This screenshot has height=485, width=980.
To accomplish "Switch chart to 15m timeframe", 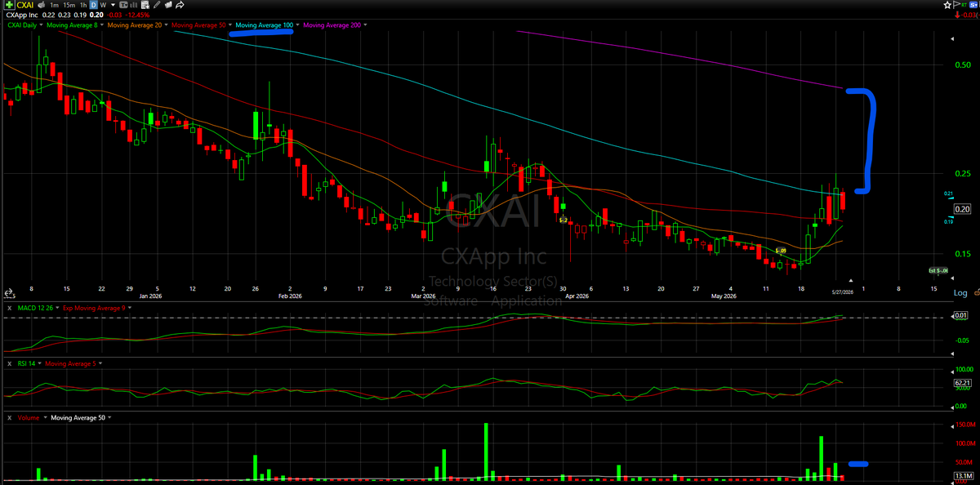I will (69, 5).
